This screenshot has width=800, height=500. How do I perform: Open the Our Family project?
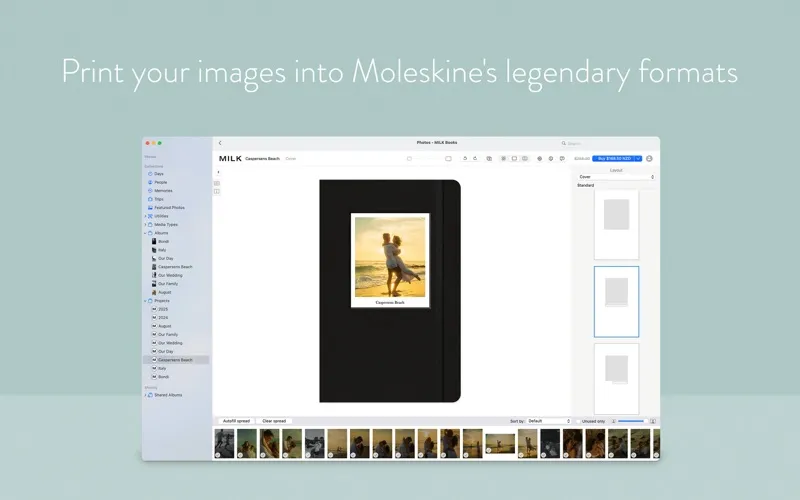[167, 335]
